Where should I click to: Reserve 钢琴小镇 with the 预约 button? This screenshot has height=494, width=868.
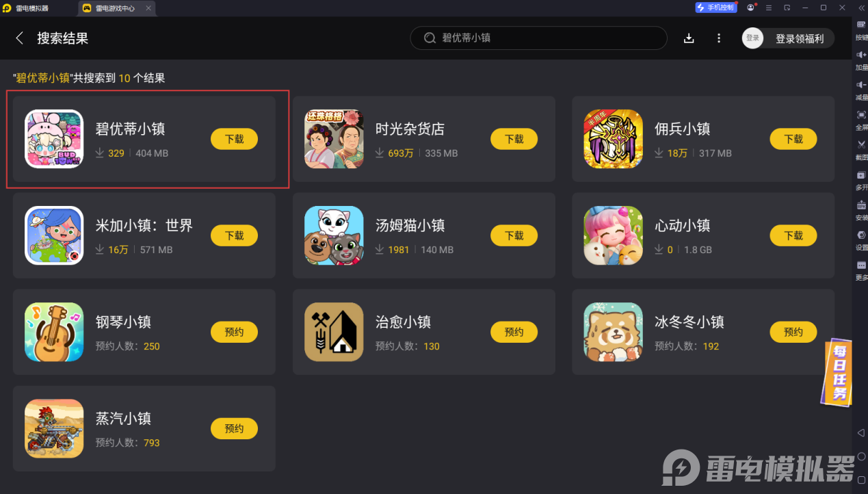click(x=234, y=332)
